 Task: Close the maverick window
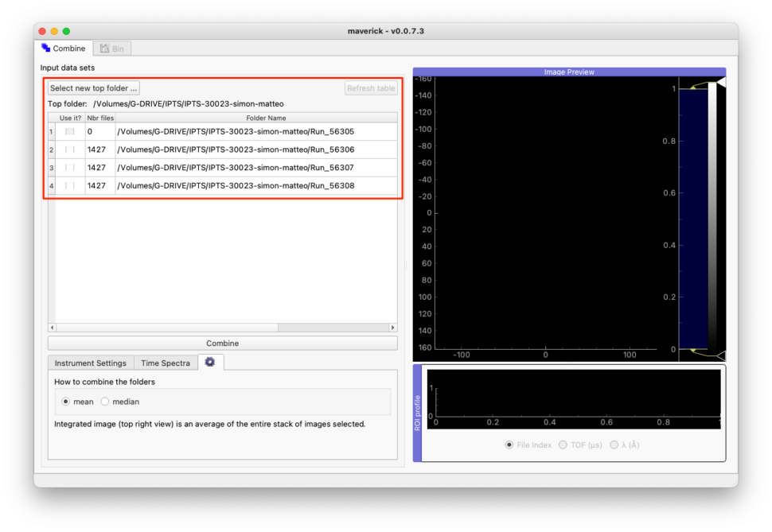pos(42,31)
